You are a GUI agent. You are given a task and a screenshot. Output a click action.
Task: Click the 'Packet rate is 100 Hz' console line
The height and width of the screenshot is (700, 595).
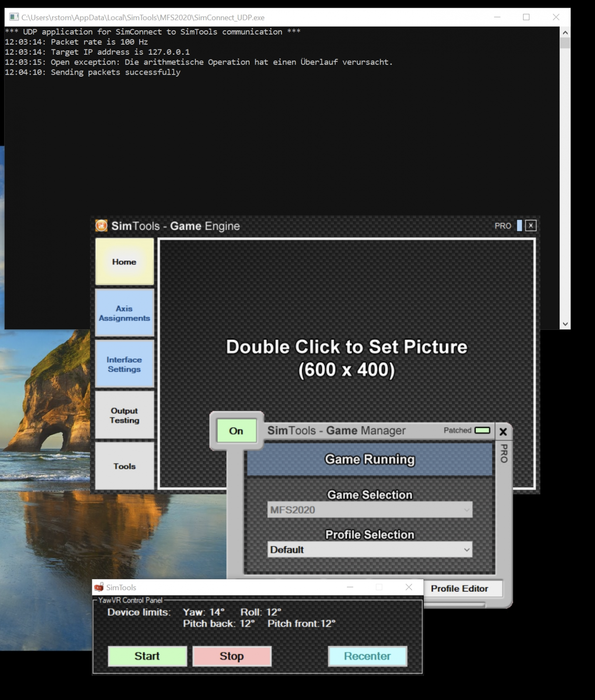tap(77, 42)
